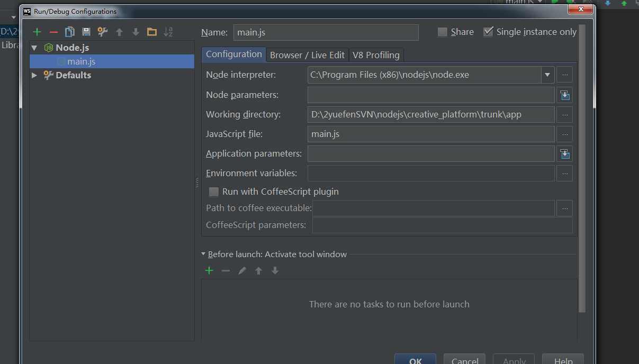Move before-launch task up
639x364 pixels.
point(258,270)
